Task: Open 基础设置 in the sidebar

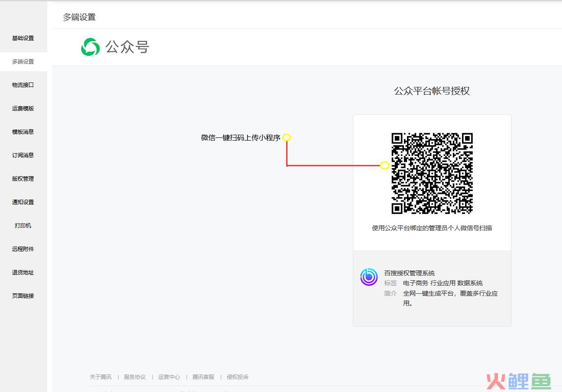Action: click(23, 38)
